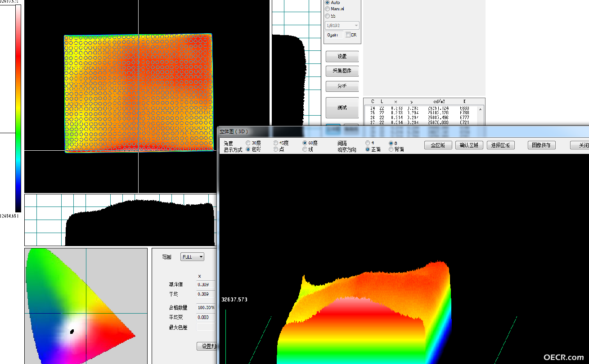Viewport: 589px width, 364px height.
Task: Select data row 26 in measurement table
Action: point(420,118)
